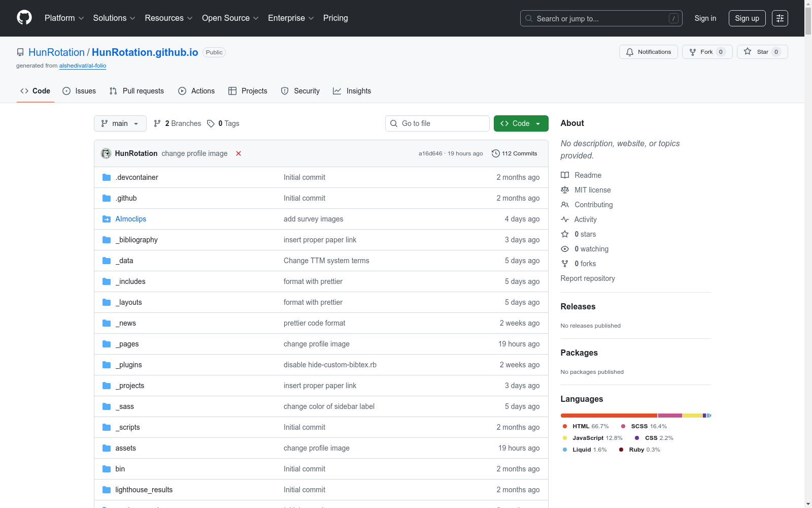812x508 pixels.
Task: Star the HunRotation.github.io repository
Action: (762, 52)
